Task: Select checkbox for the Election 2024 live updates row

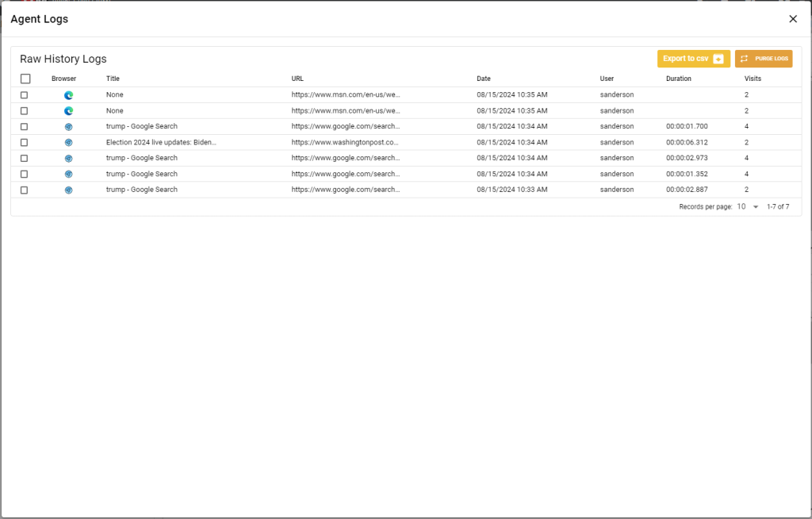Action: point(25,143)
